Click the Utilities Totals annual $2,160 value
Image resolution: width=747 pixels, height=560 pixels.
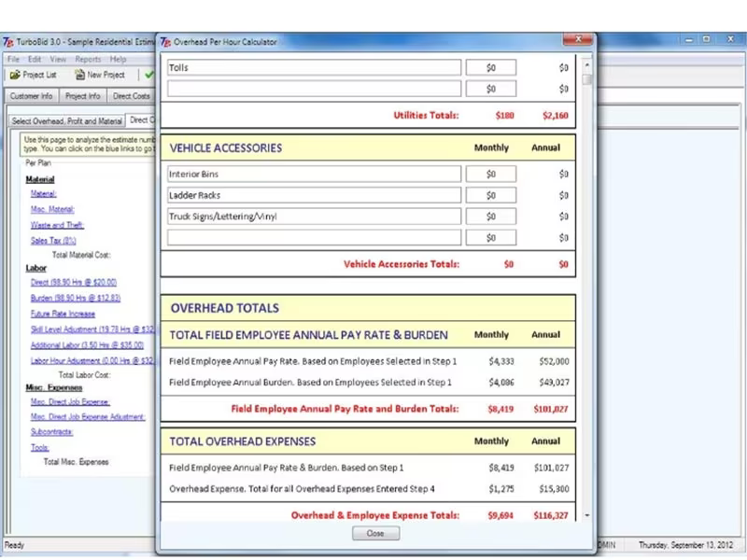[x=556, y=115]
